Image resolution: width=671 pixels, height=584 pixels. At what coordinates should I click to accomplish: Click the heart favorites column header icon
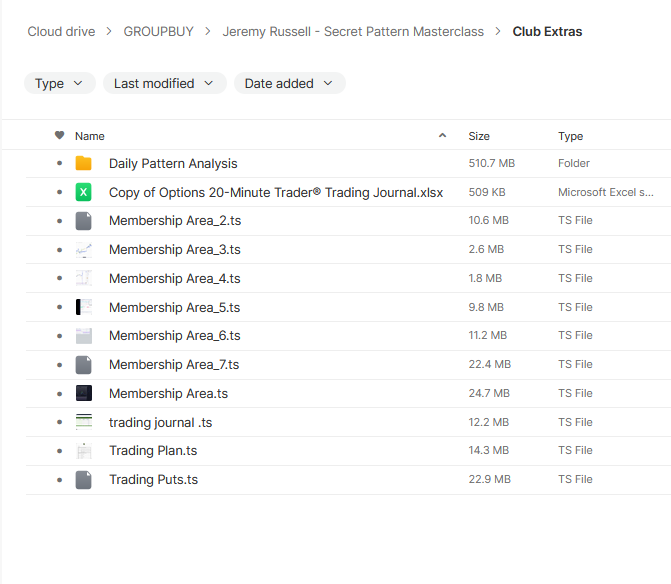[59, 135]
